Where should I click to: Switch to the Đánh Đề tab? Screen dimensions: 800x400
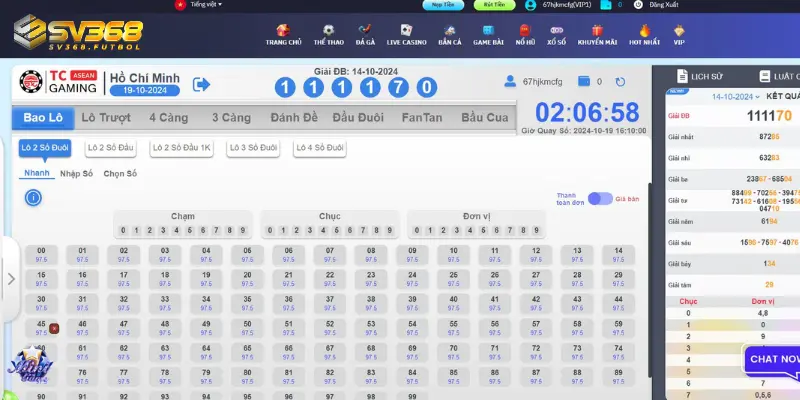tap(295, 118)
